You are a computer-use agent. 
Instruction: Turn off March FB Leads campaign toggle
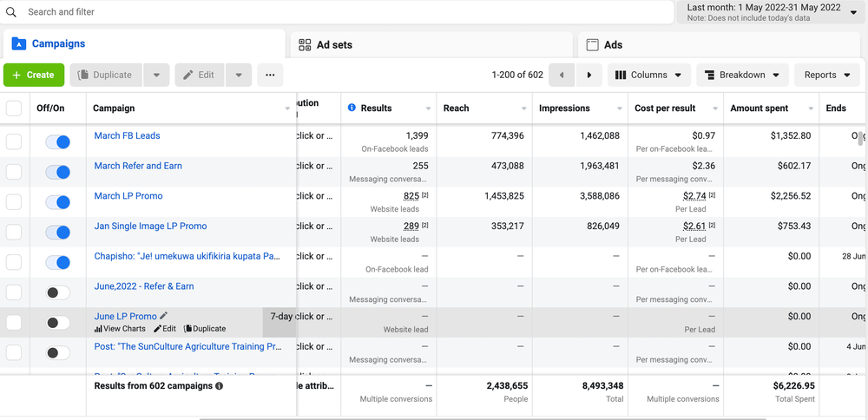tap(57, 142)
